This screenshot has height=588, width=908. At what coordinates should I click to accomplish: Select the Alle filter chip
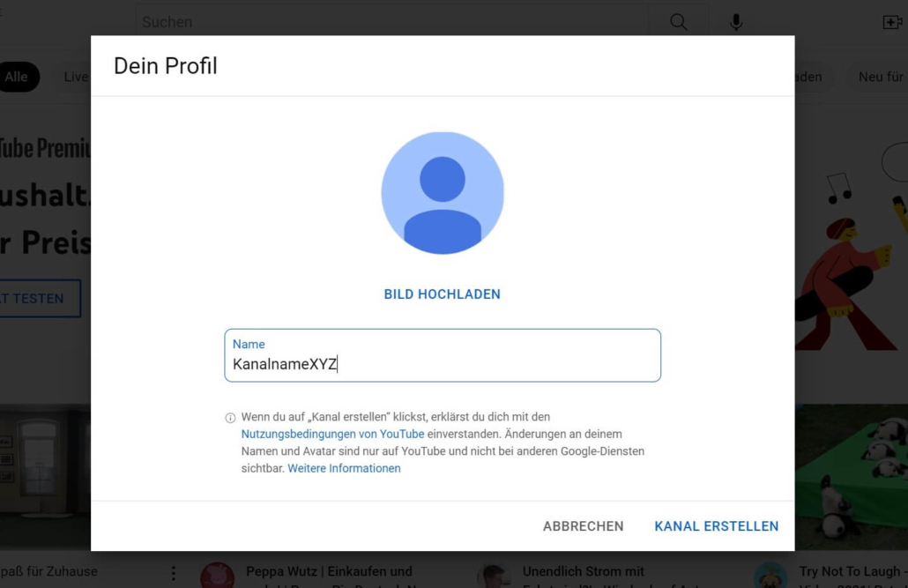coord(18,77)
